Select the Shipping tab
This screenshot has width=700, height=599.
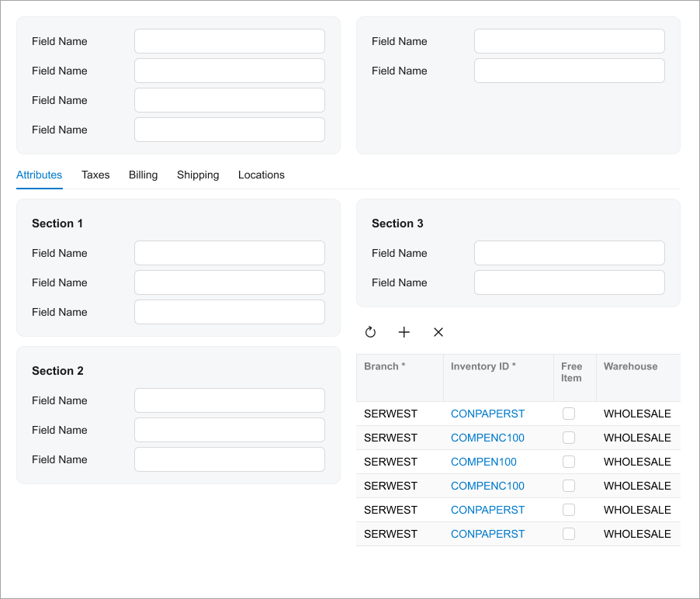click(x=198, y=175)
